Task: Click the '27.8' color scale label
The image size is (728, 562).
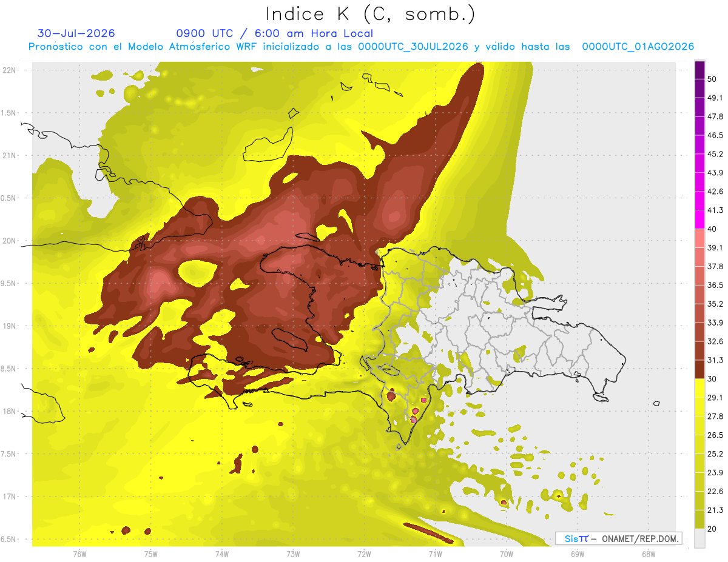Action: click(715, 416)
